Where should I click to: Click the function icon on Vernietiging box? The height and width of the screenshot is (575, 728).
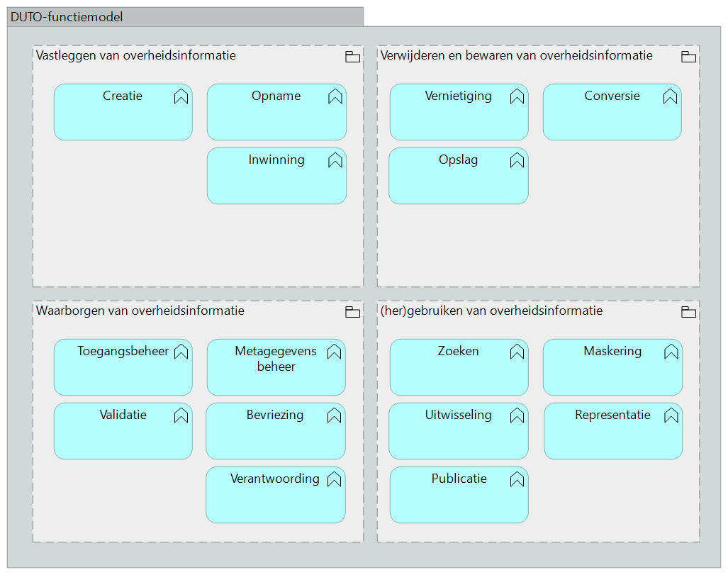point(517,97)
